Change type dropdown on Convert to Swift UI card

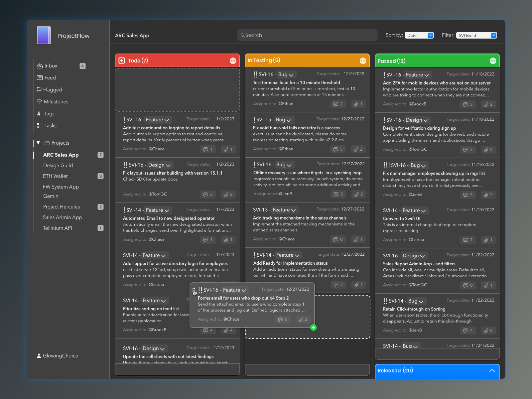coord(414,210)
